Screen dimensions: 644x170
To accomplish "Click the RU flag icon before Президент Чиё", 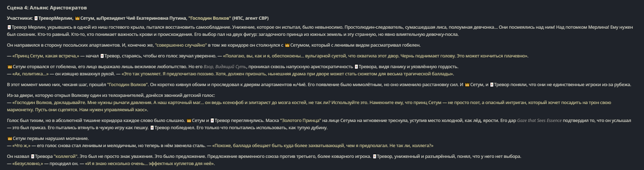I will click(x=99, y=18).
